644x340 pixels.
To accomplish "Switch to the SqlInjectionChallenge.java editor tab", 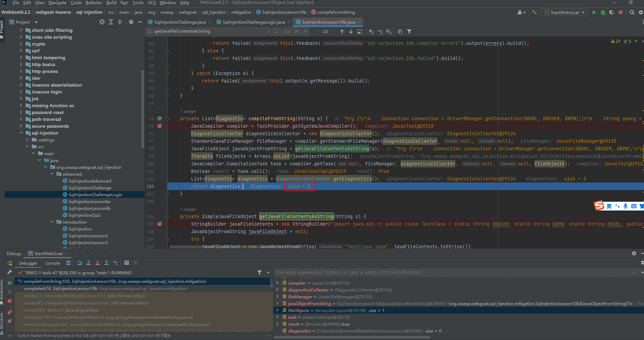I will [180, 22].
